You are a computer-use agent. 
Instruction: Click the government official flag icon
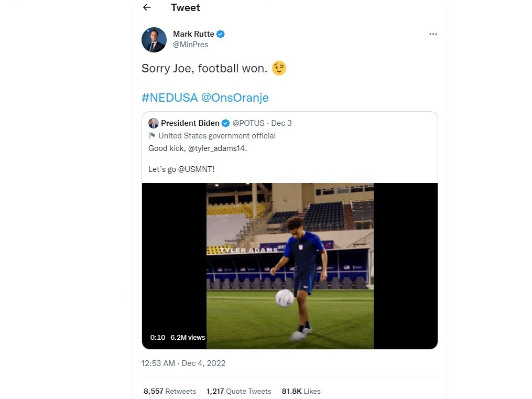click(152, 136)
